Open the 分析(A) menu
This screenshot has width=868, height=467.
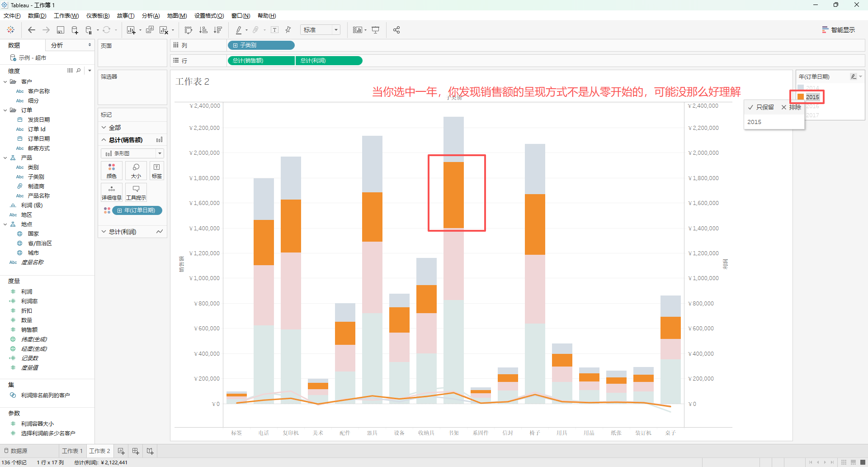[151, 16]
